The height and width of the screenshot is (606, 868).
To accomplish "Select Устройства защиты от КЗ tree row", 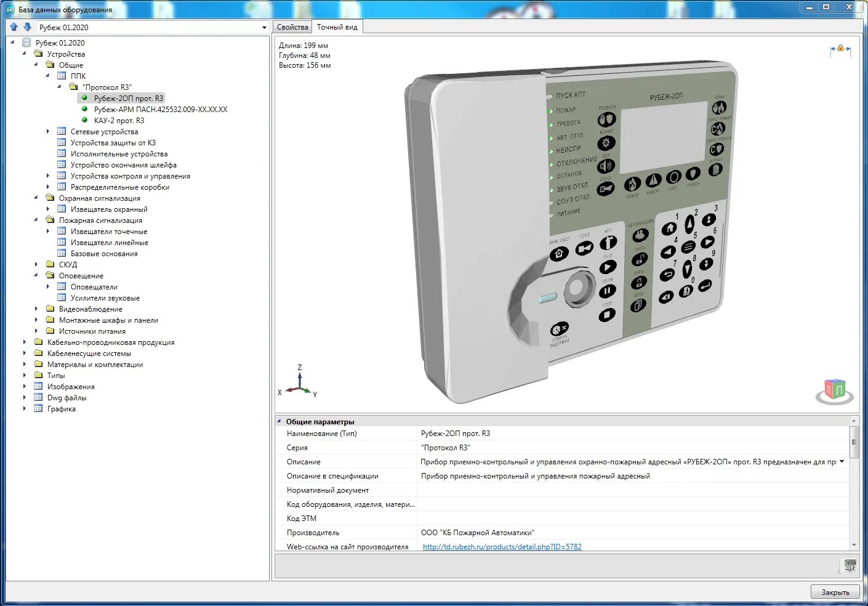I will point(113,142).
